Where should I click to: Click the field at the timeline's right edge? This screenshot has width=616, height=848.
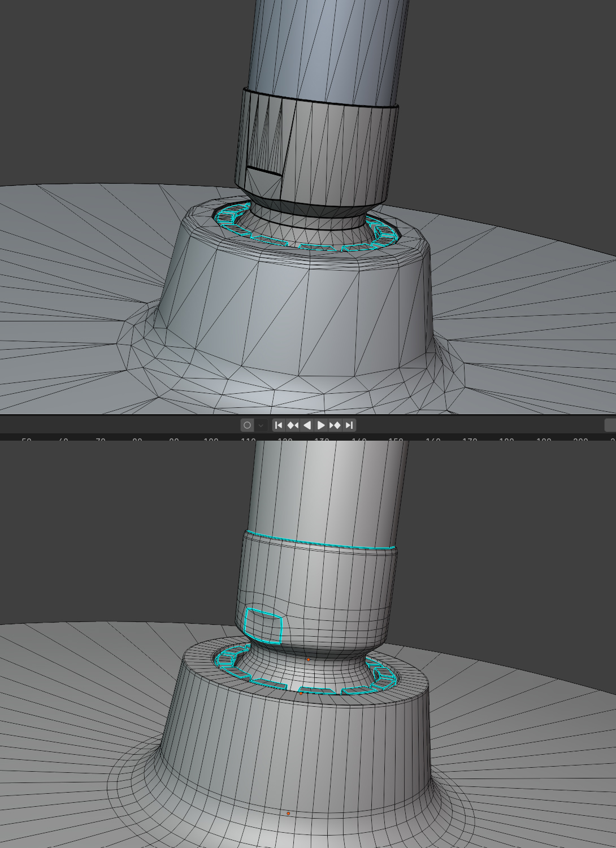[610, 425]
